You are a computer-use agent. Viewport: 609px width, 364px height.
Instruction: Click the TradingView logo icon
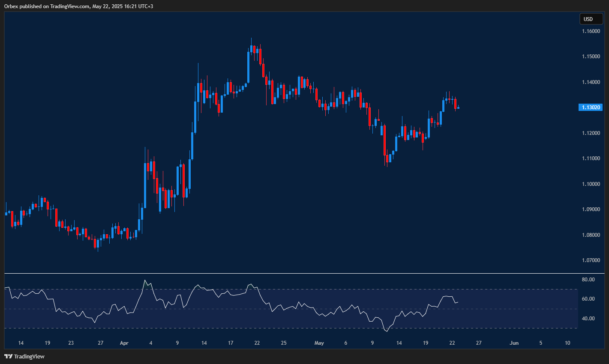(x=8, y=356)
